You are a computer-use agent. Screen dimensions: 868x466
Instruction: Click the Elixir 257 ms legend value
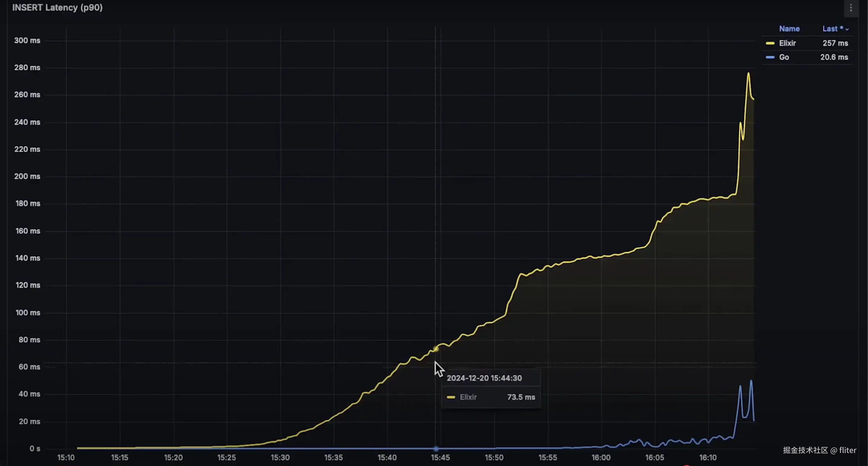[835, 43]
